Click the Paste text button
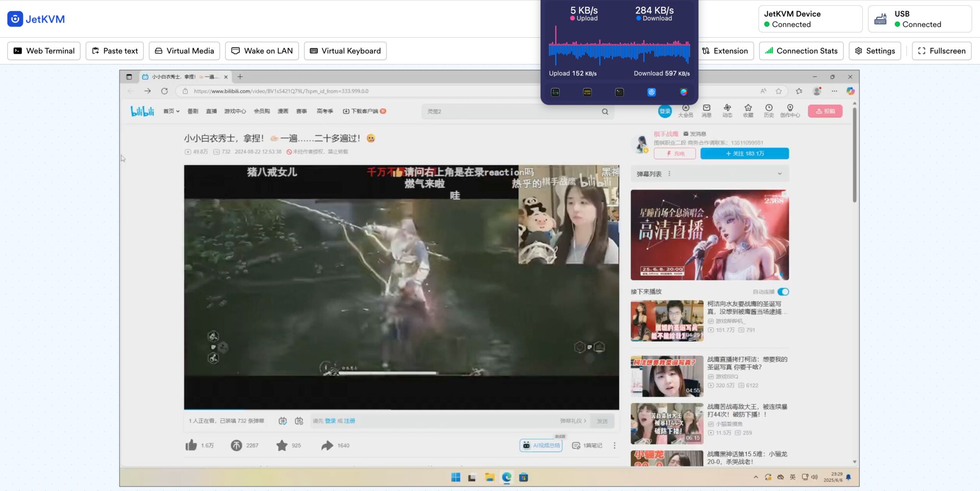 click(x=115, y=51)
